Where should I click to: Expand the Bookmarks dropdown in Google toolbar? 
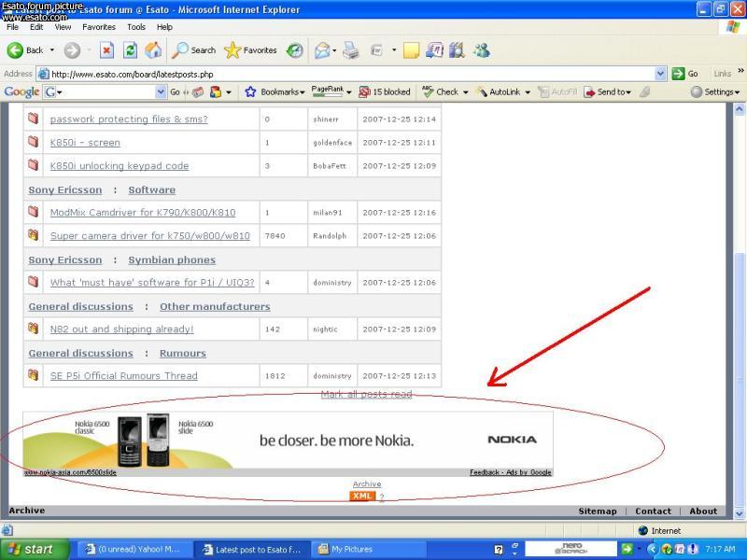(x=302, y=92)
